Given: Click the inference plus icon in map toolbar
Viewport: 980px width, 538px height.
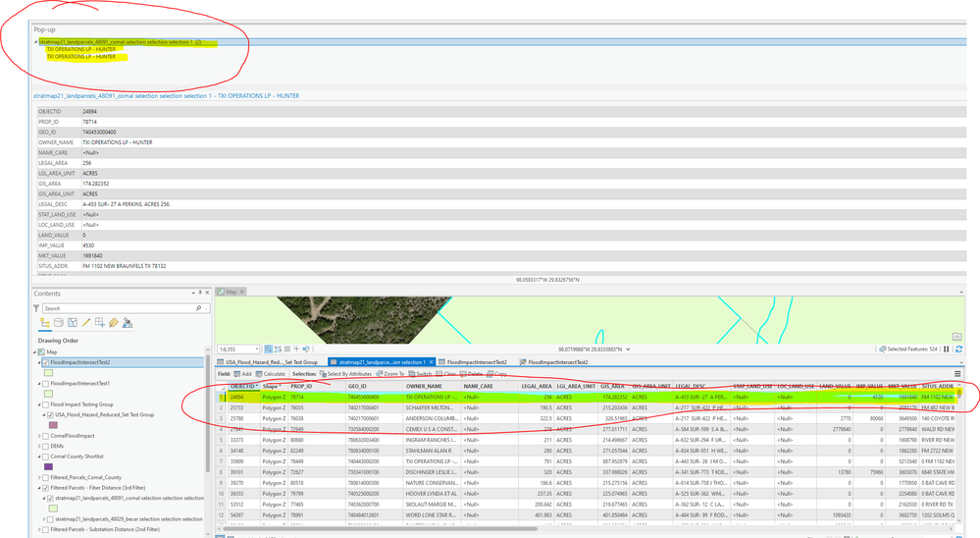Looking at the screenshot, I should click(x=297, y=350).
